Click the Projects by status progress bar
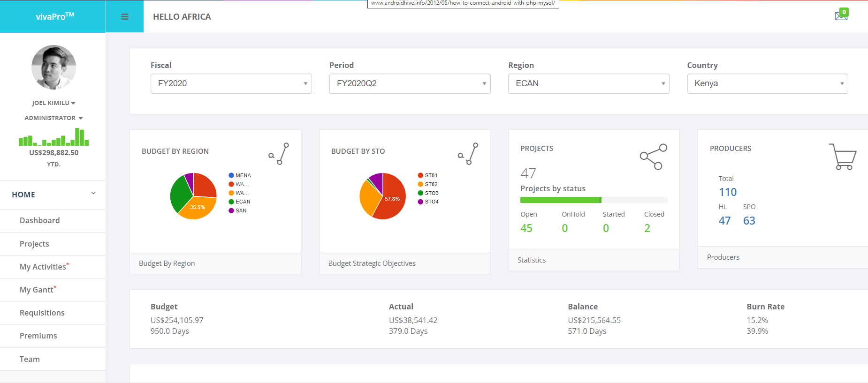 coord(593,200)
